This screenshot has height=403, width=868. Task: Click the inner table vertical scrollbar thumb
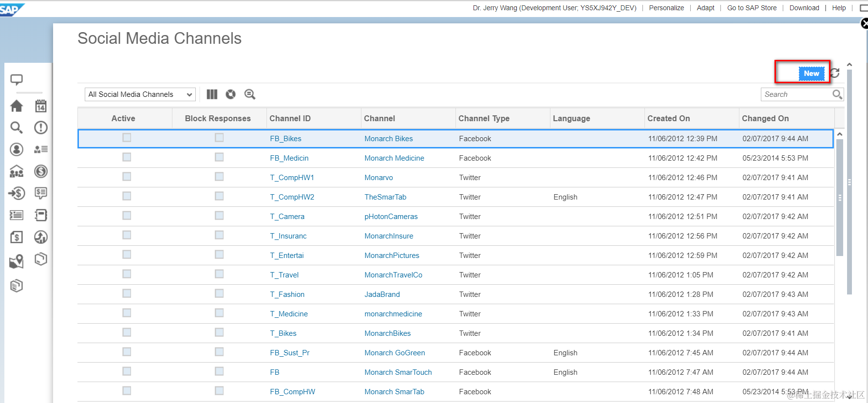(x=840, y=197)
